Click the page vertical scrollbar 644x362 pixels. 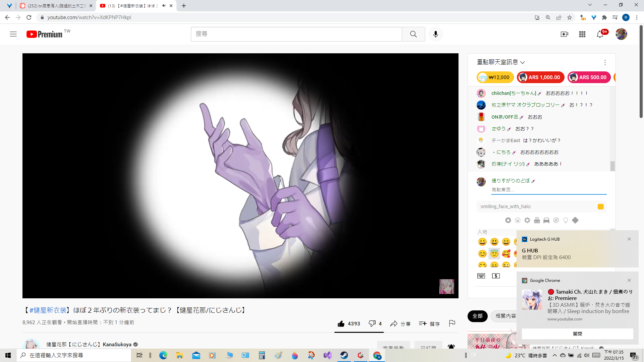[x=641, y=72]
